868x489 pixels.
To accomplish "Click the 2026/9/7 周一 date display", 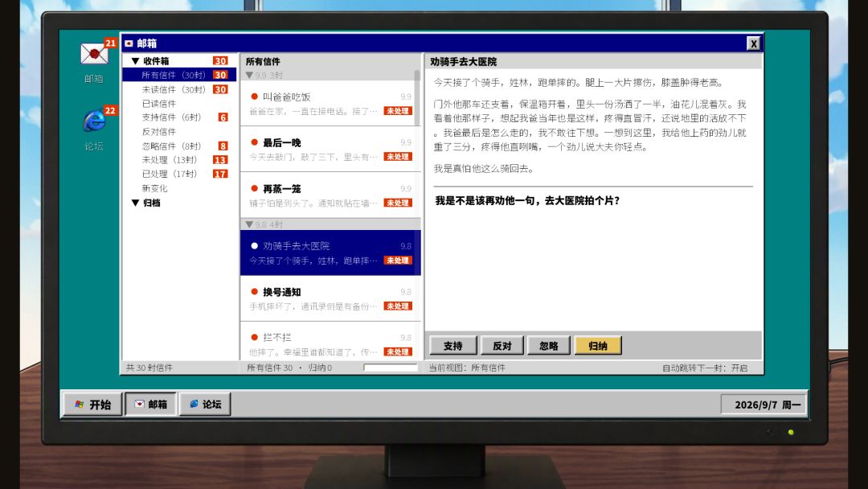I will pos(764,405).
